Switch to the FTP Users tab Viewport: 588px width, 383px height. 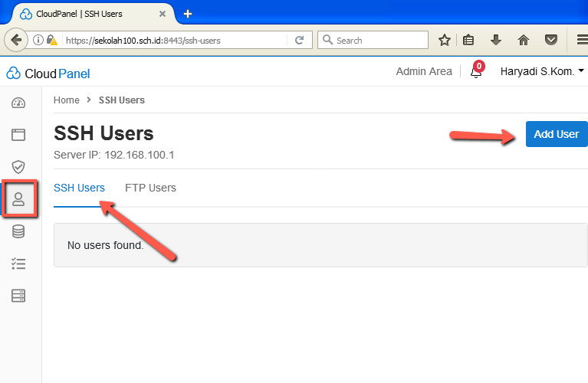150,188
